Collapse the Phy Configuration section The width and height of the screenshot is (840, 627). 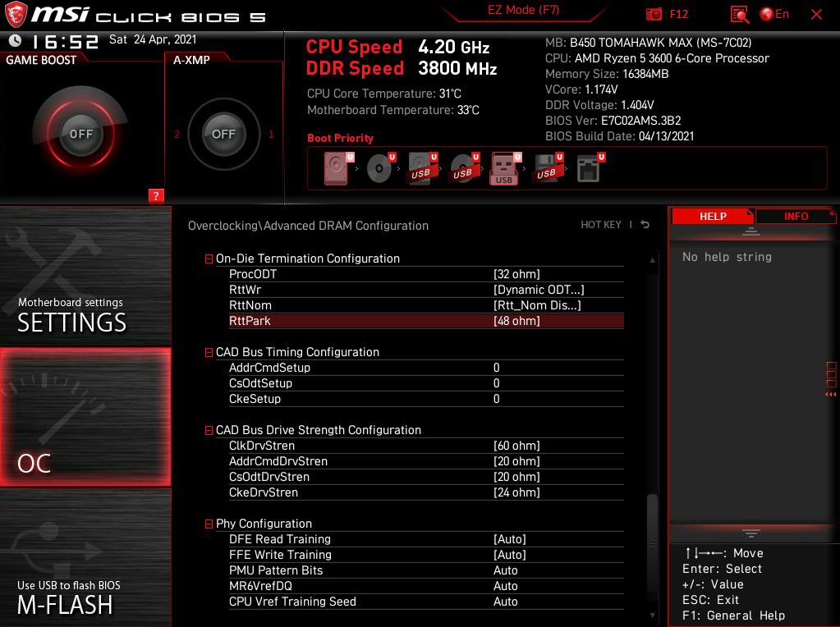coord(209,524)
